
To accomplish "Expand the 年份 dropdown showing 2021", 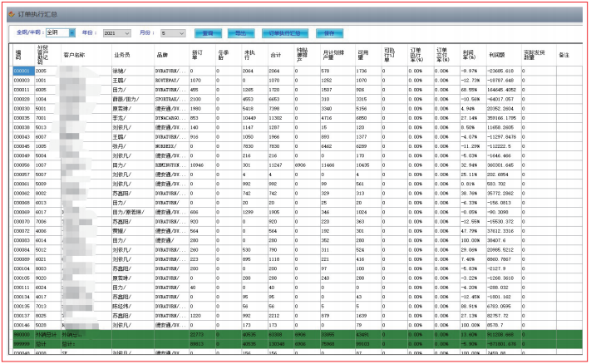I will coord(121,32).
